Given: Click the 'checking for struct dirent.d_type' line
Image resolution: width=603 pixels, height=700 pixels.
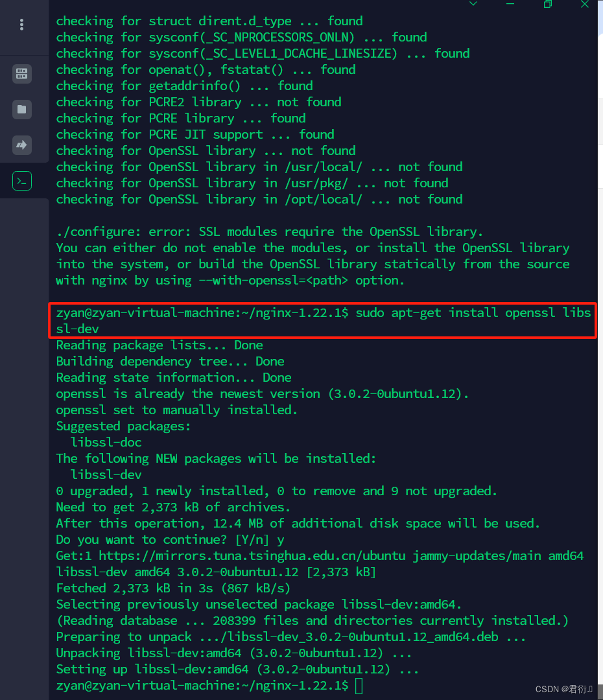Looking at the screenshot, I should [x=209, y=21].
